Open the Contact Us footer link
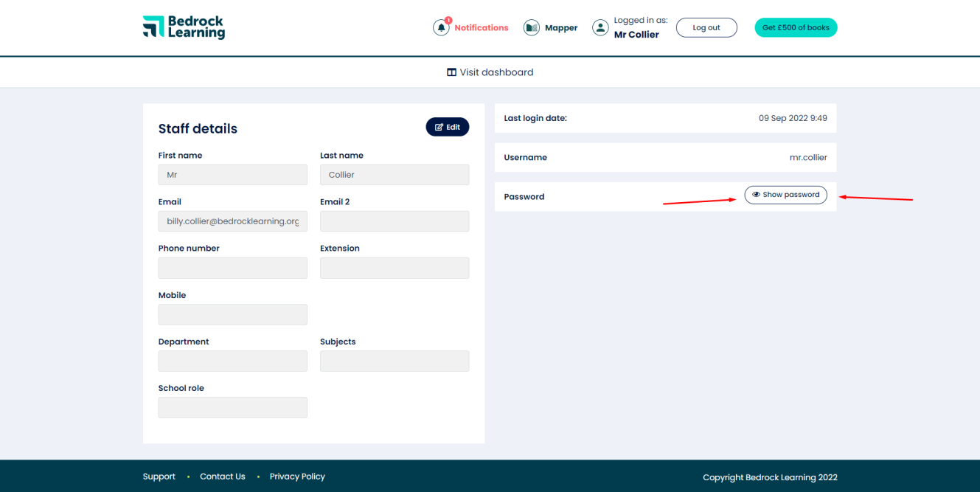 point(222,477)
